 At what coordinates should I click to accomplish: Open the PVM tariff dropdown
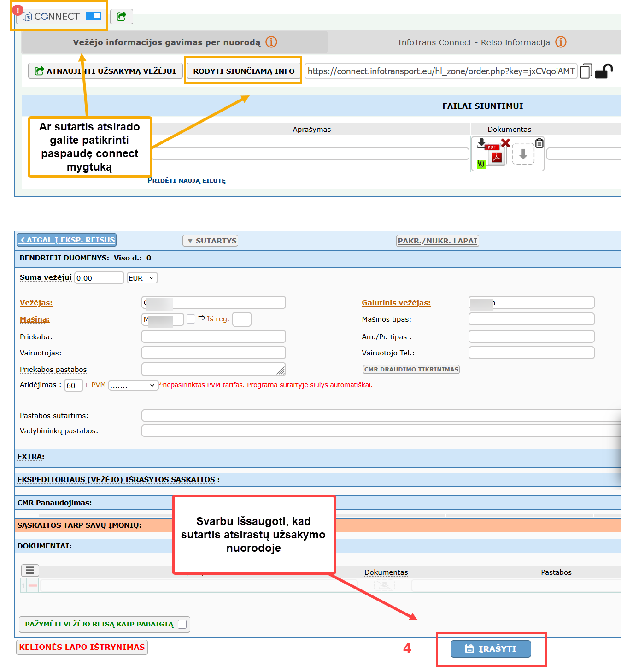[134, 385]
